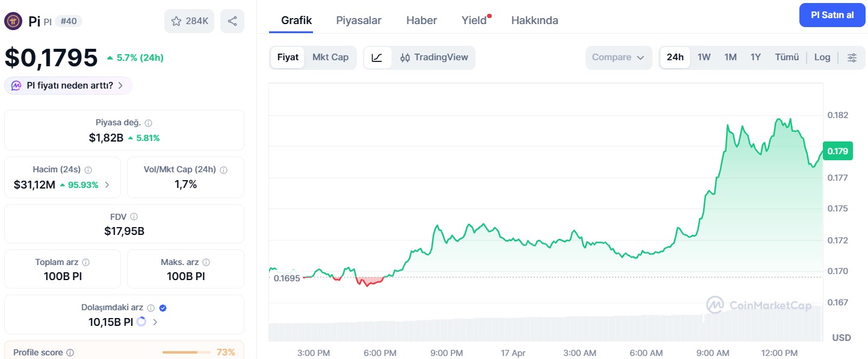Enable Log scale on chart
The height and width of the screenshot is (359, 868).
click(822, 58)
